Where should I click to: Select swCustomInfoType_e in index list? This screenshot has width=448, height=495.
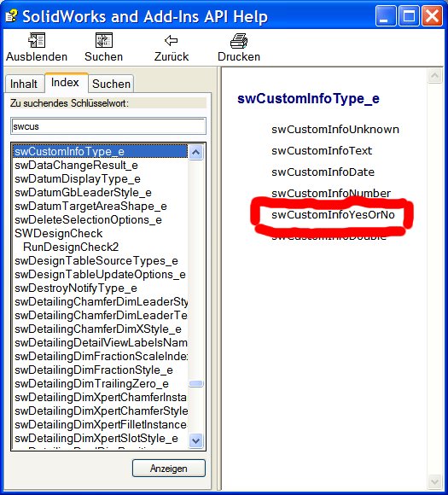101,152
